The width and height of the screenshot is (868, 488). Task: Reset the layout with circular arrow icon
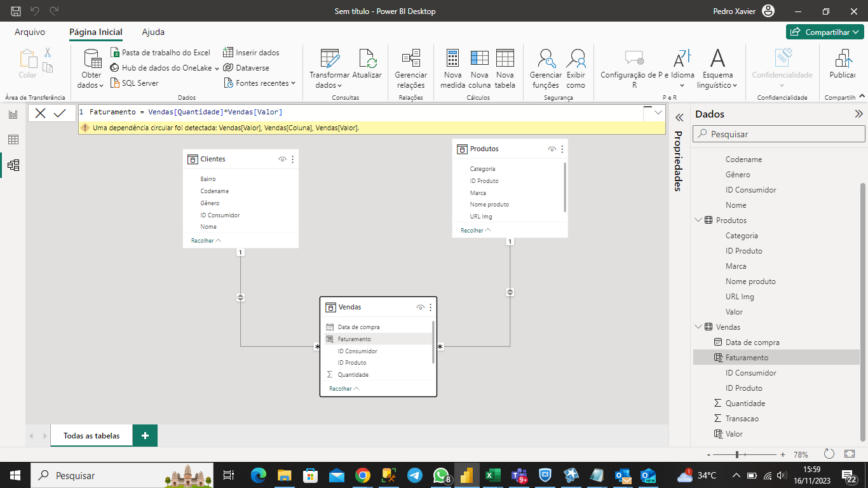click(x=829, y=454)
